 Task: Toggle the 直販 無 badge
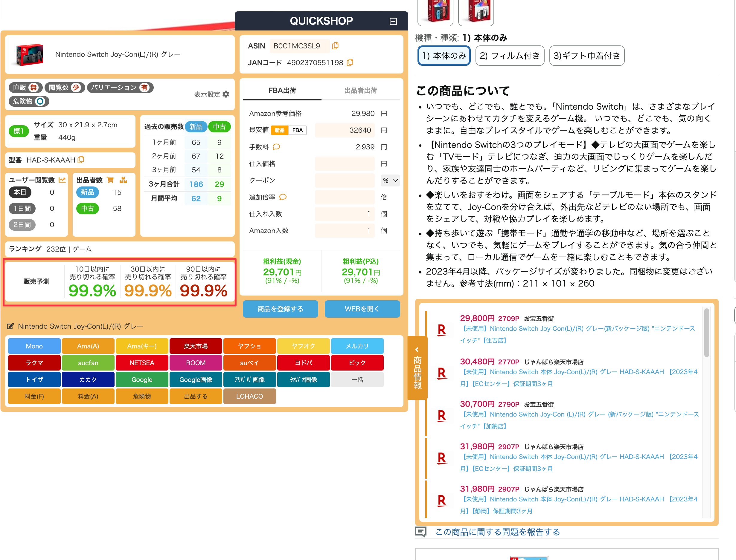coord(26,88)
